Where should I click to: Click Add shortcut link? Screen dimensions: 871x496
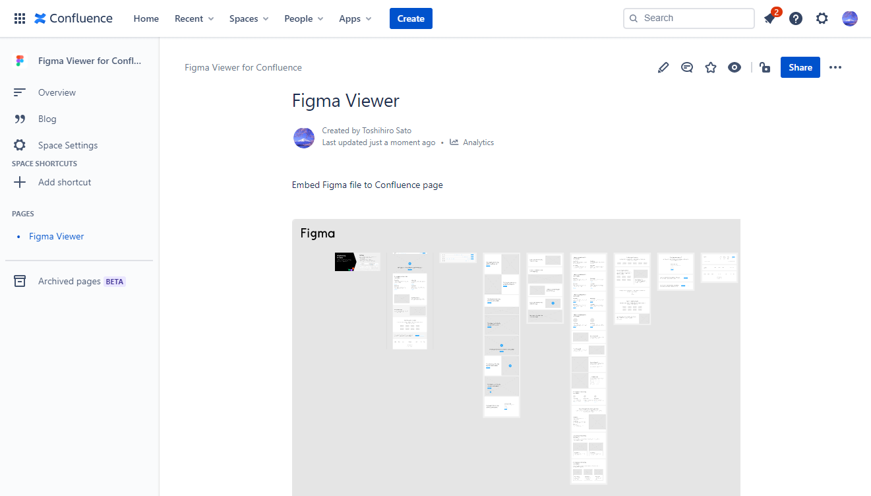tap(64, 182)
